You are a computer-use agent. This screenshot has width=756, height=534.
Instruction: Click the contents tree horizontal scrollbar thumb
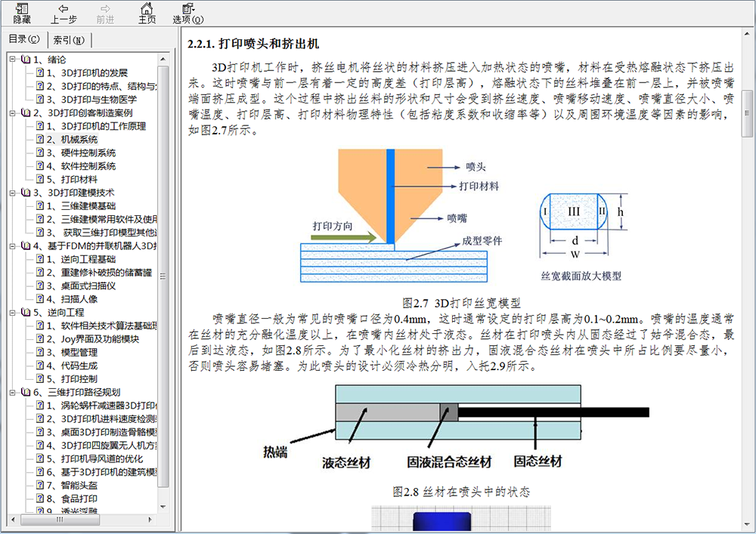point(59,520)
